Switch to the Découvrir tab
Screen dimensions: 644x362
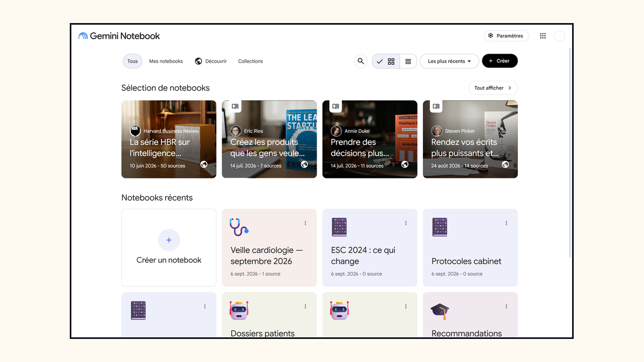(211, 61)
